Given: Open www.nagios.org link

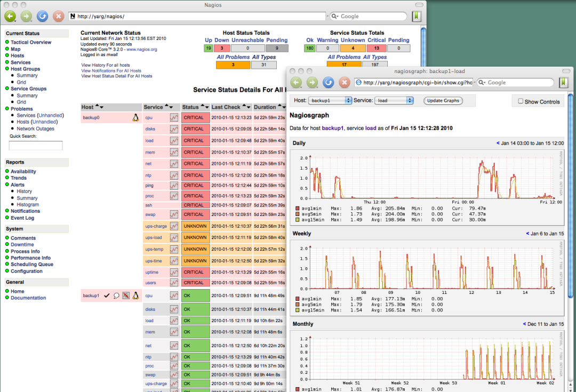Looking at the screenshot, I should pos(142,49).
